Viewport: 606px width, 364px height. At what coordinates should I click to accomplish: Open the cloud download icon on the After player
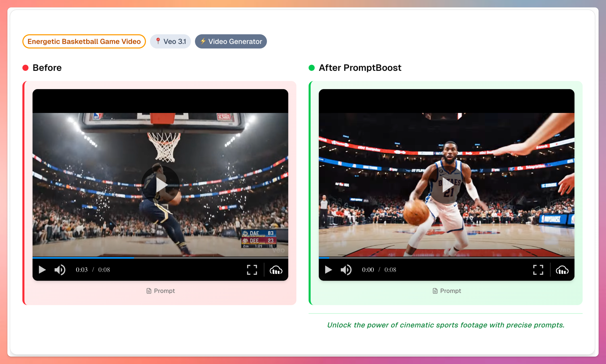(x=562, y=270)
